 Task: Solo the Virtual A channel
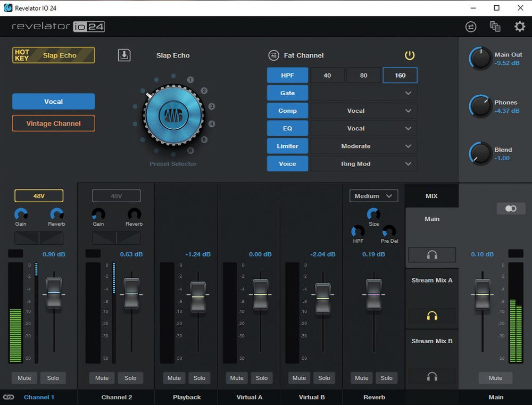262,378
